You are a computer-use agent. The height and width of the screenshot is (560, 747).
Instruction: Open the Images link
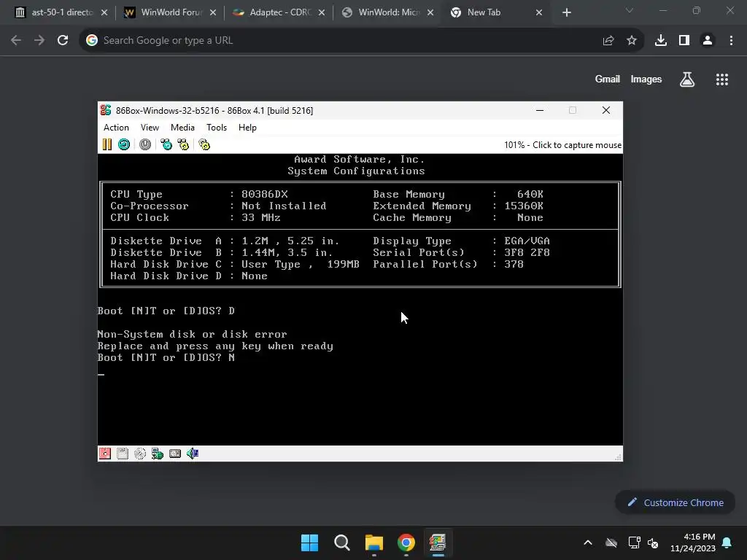click(x=646, y=79)
